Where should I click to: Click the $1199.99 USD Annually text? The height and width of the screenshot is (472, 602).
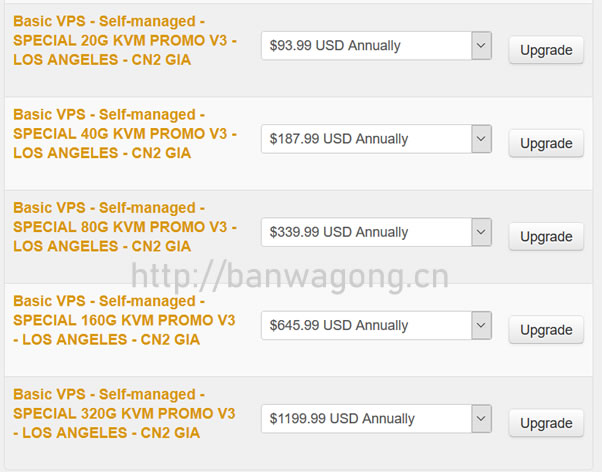343,418
